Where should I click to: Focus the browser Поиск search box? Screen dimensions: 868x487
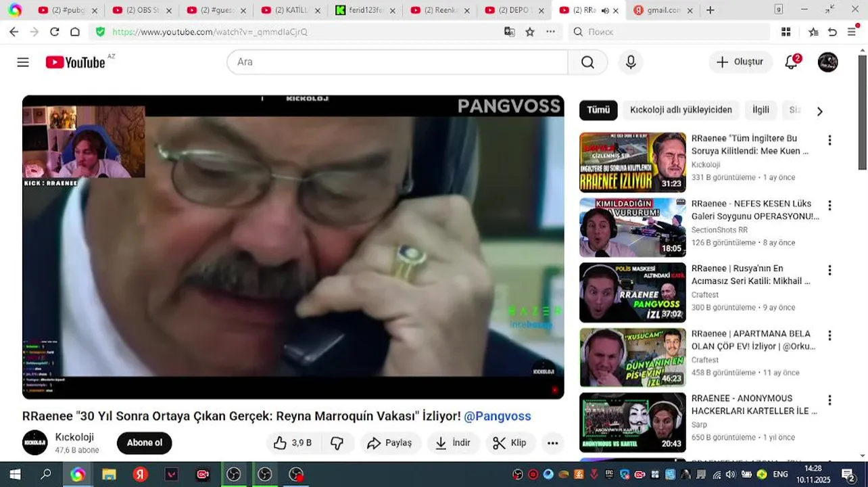click(x=668, y=32)
